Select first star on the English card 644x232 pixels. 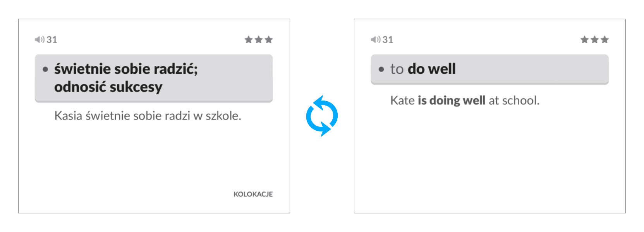pos(585,40)
